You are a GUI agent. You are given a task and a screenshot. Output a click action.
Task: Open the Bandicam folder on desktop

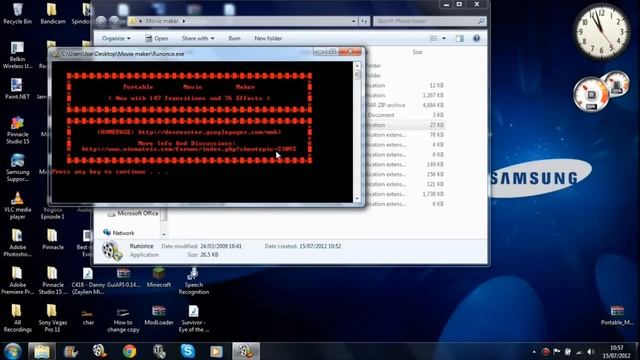pos(53,13)
